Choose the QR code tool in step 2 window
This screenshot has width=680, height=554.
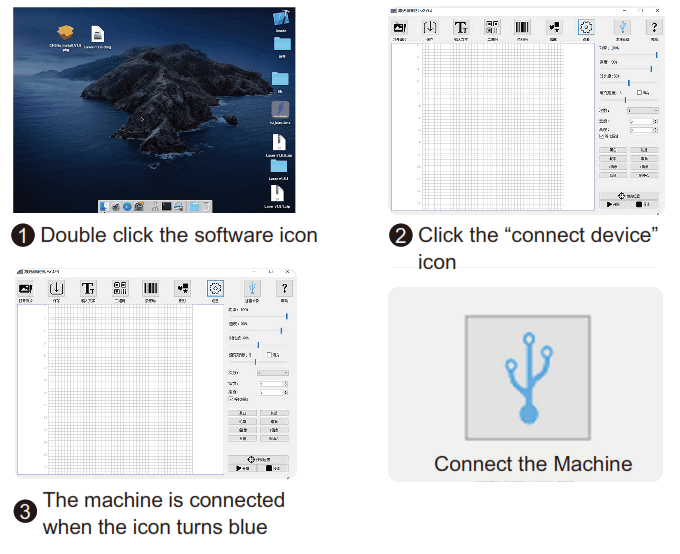[x=492, y=27]
